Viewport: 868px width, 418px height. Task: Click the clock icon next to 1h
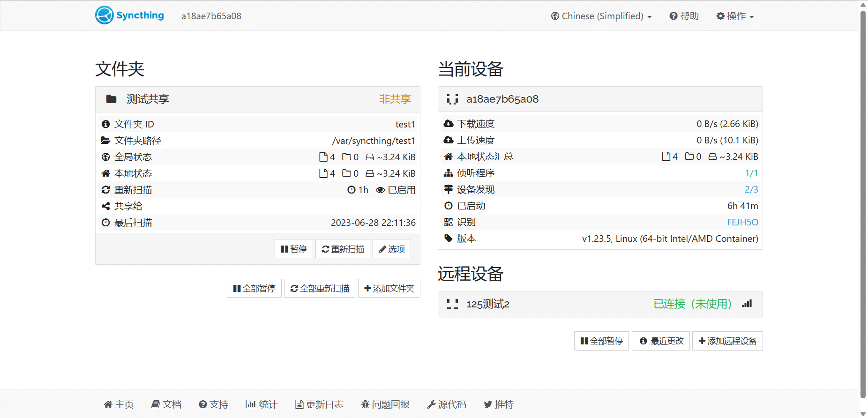pyautogui.click(x=352, y=190)
